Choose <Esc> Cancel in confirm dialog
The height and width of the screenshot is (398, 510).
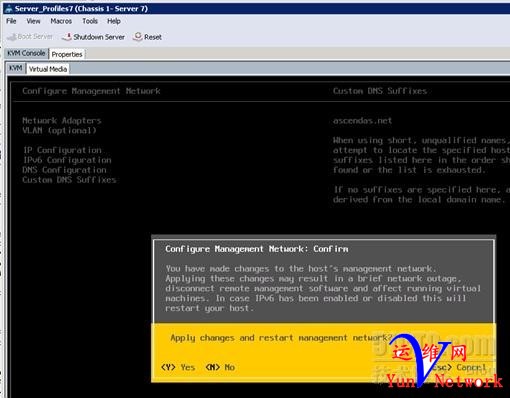coord(458,367)
